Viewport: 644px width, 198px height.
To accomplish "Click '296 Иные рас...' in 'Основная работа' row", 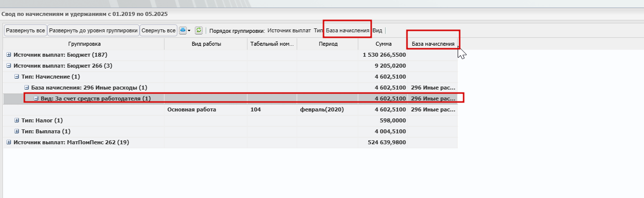I will [433, 109].
